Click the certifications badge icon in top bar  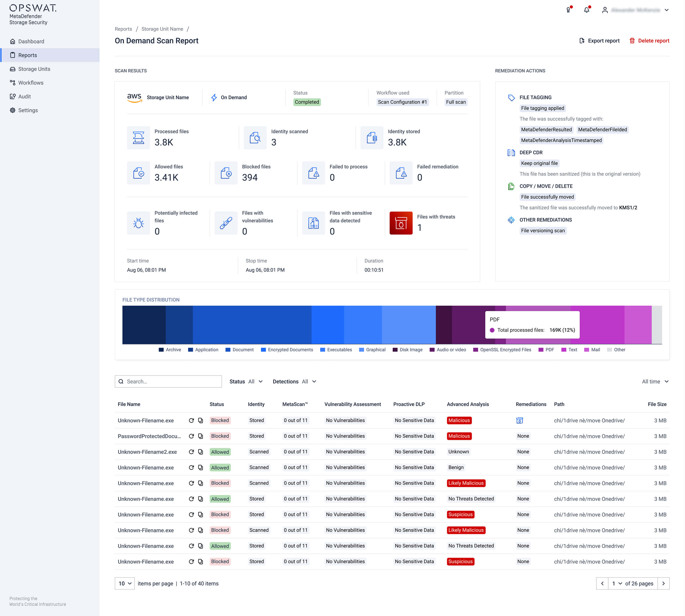point(568,10)
